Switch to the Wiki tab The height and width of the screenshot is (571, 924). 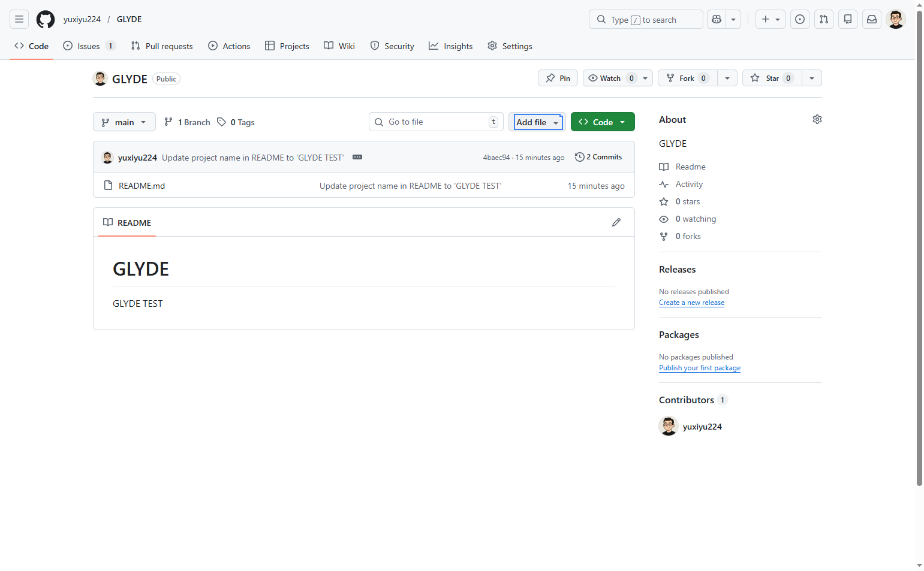339,46
